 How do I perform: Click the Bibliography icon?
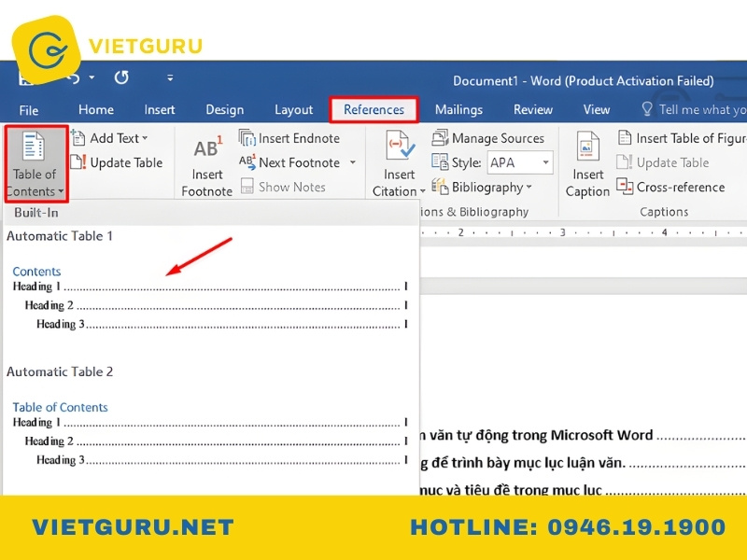pos(440,187)
